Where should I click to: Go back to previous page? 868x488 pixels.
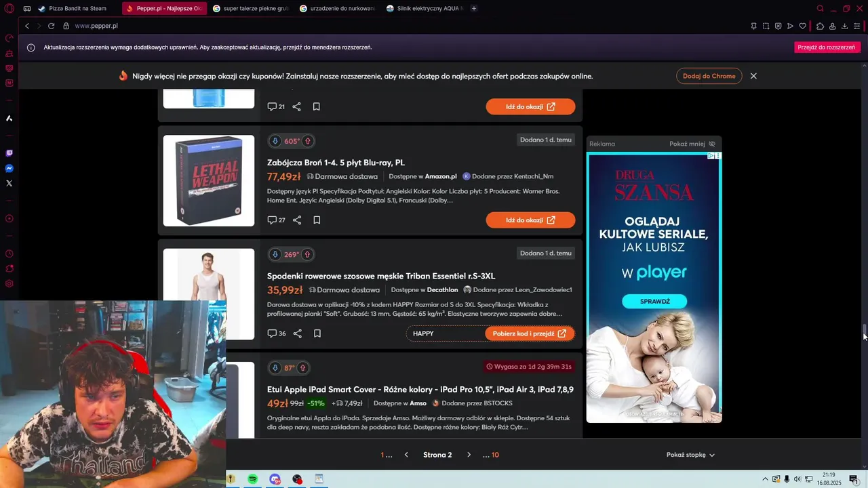27,26
